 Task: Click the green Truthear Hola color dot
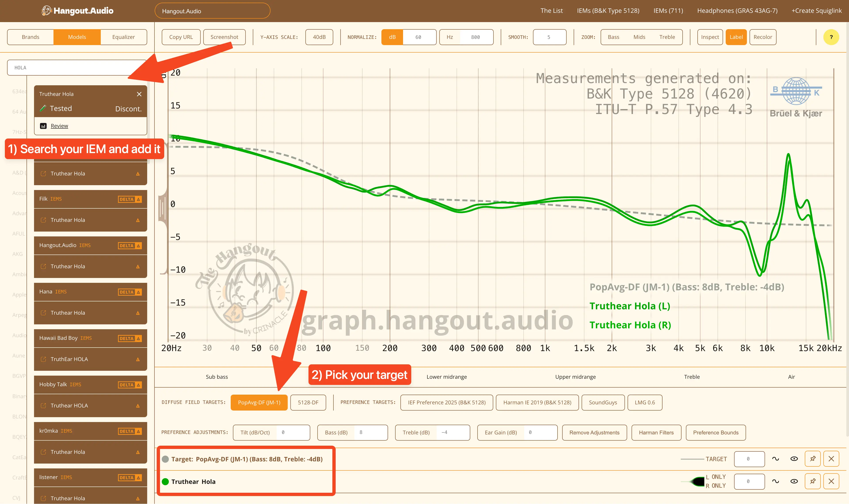[165, 482]
